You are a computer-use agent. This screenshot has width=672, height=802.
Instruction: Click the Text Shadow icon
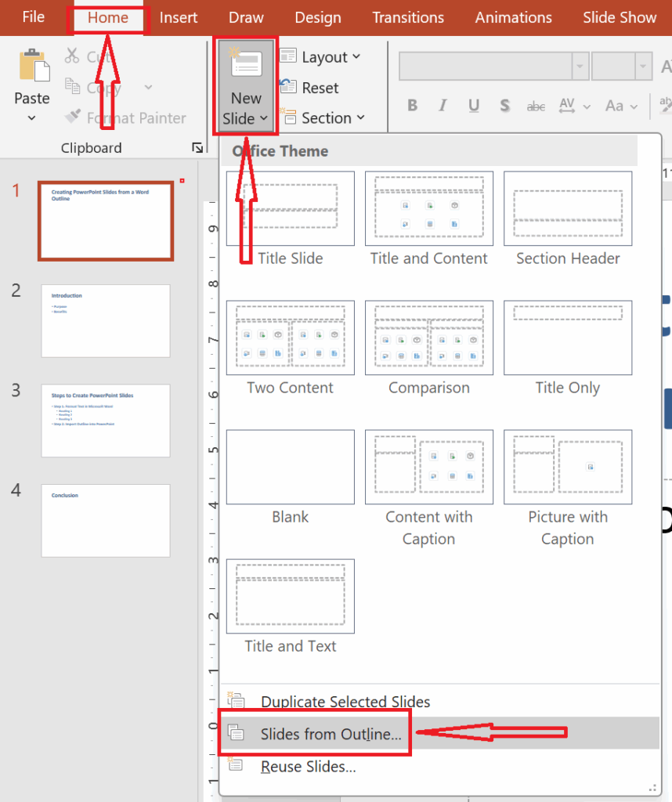pyautogui.click(x=504, y=106)
